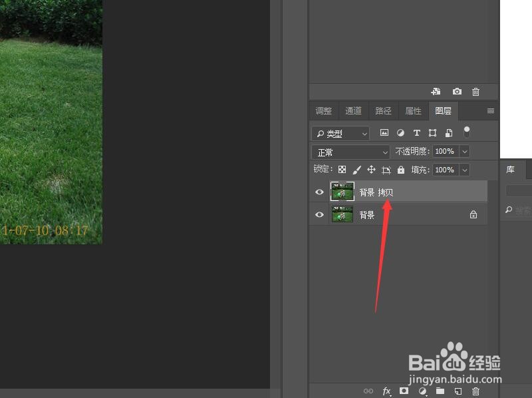This screenshot has width=532, height=398.
Task: Create a new adjustment layer
Action: coord(422,391)
